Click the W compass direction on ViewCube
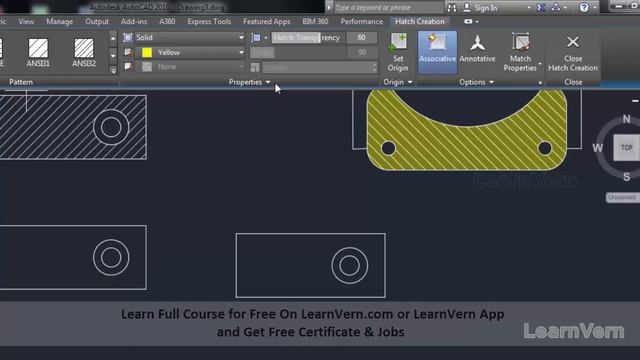 tap(598, 148)
